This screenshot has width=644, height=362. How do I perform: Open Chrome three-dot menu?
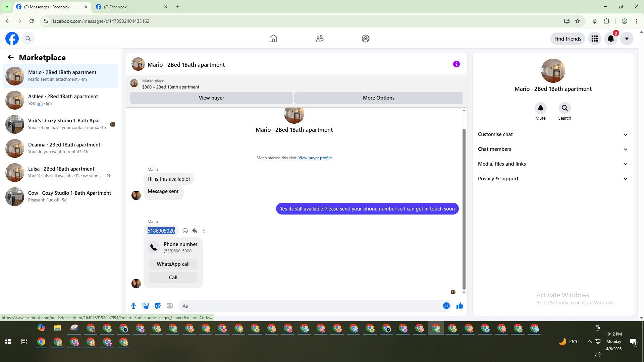(x=637, y=21)
